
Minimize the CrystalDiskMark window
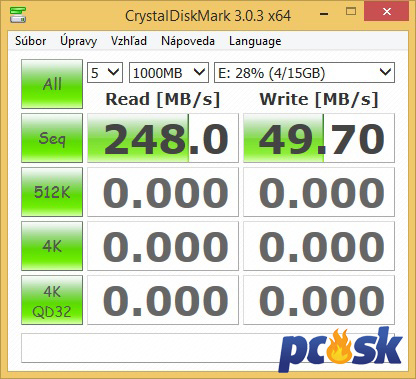tap(324, 13)
